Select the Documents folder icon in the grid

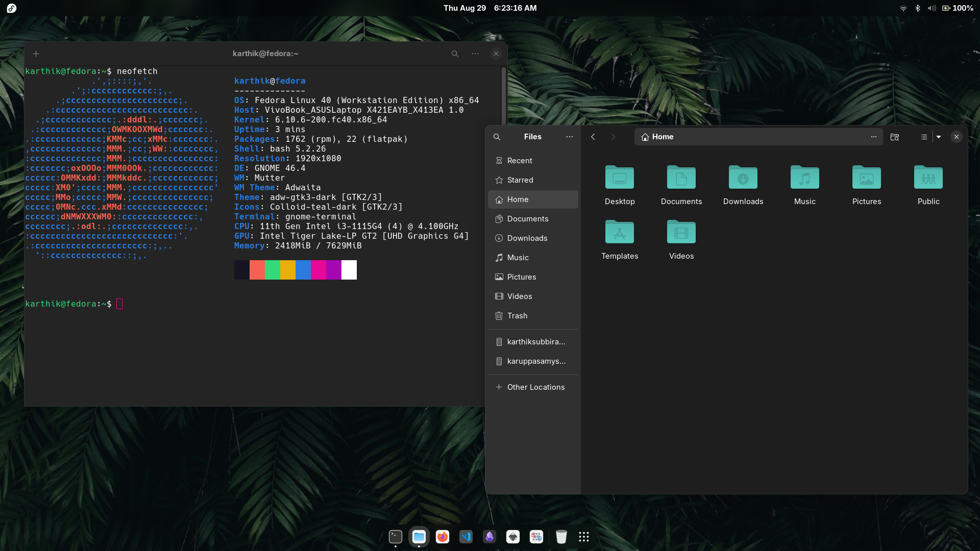coord(681,177)
